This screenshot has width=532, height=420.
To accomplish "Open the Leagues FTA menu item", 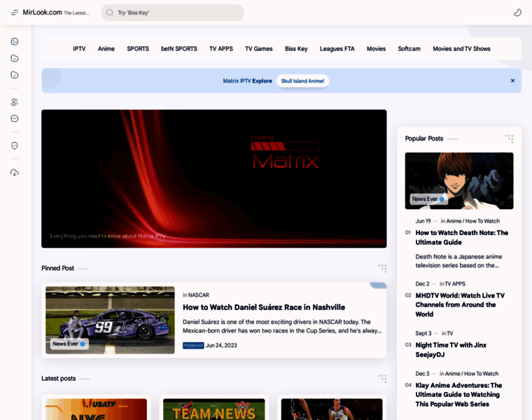I will [337, 49].
